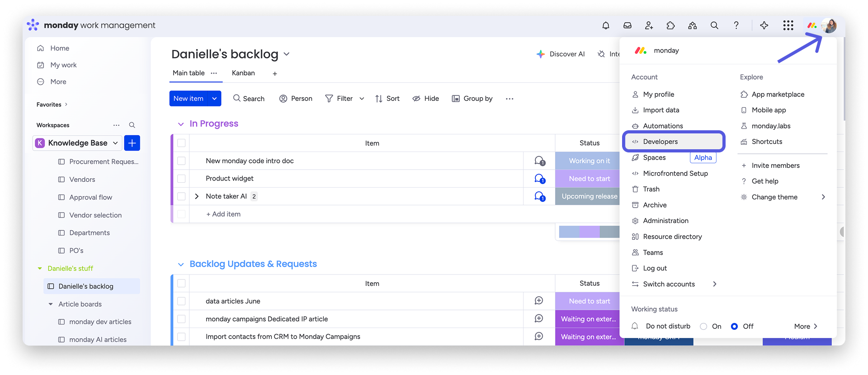The height and width of the screenshot is (375, 868).
Task: Select checkbox for monday campaigns Dedicated IP article
Action: click(181, 319)
